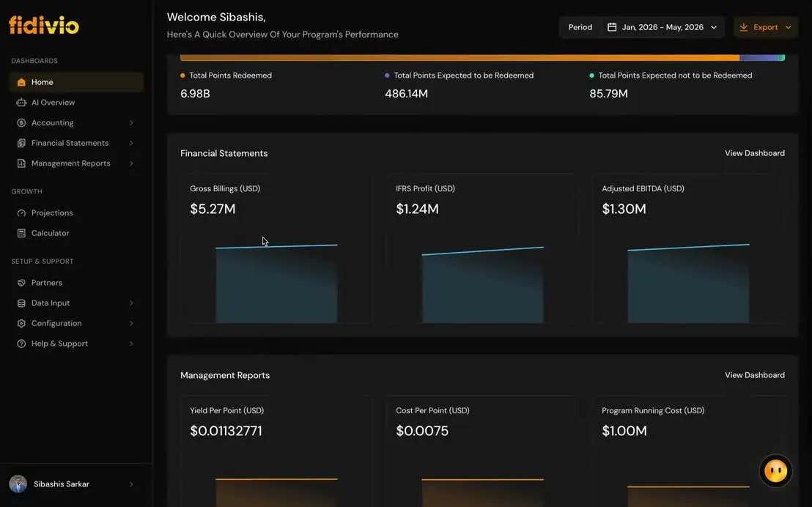The width and height of the screenshot is (812, 507).
Task: Click the Export download arrow icon
Action: pyautogui.click(x=744, y=27)
